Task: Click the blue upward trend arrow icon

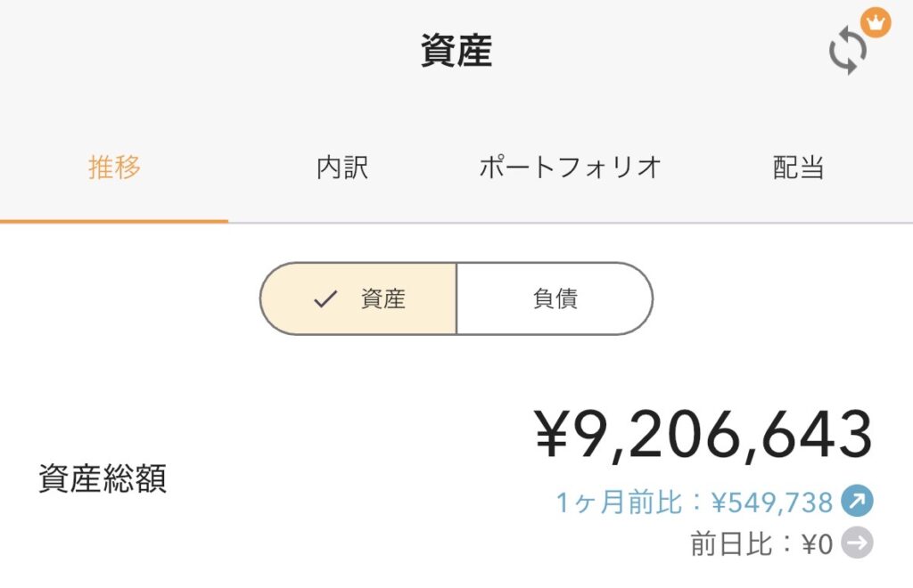Action: click(x=857, y=502)
